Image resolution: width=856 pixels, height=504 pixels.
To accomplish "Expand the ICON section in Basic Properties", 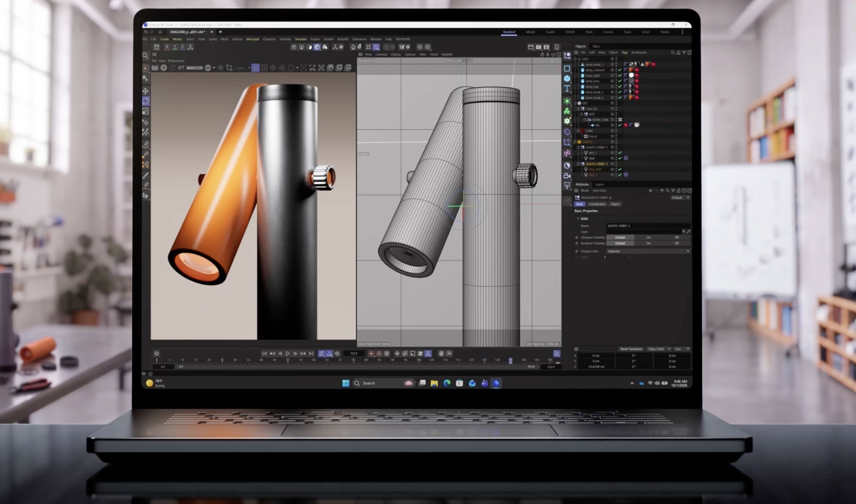I will click(x=577, y=219).
